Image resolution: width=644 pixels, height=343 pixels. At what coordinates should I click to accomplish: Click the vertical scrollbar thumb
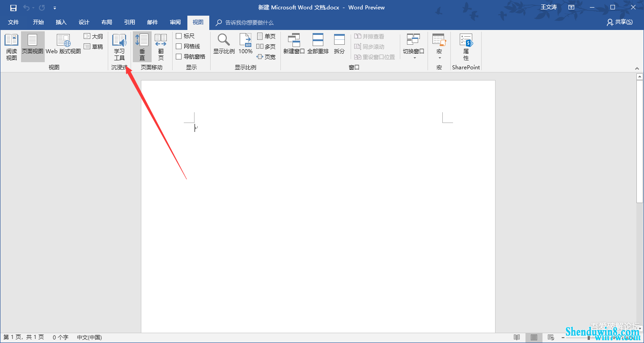click(640, 141)
